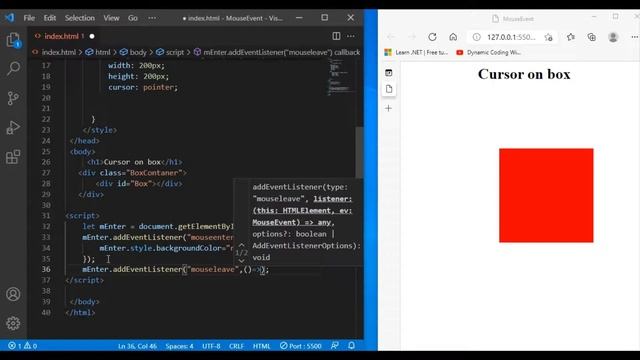The height and width of the screenshot is (360, 640).
Task: Open the Extensions view
Action: click(13, 157)
